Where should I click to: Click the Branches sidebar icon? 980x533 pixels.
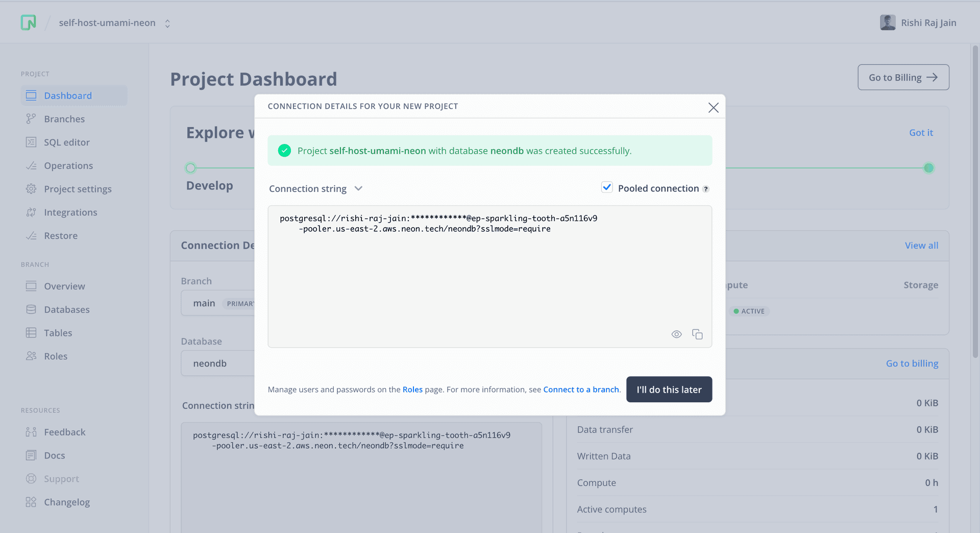[31, 119]
